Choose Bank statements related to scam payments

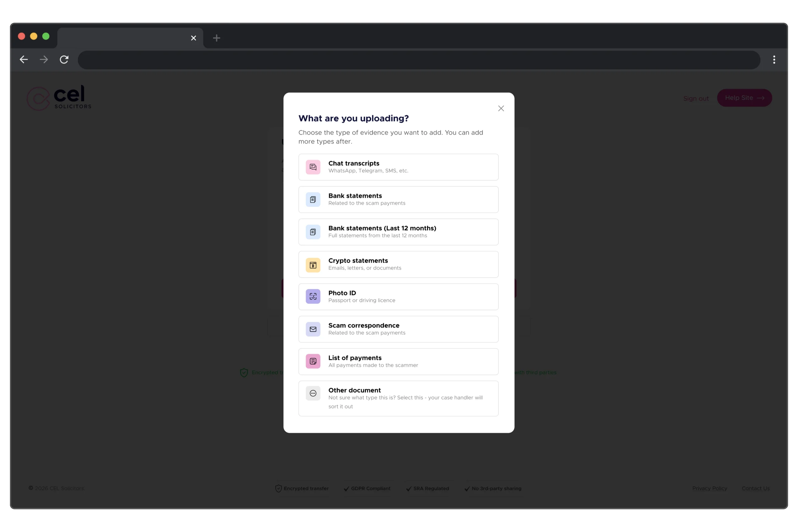coord(398,199)
